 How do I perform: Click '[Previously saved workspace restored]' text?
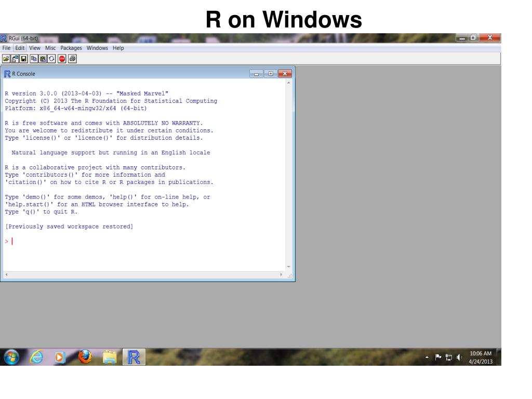point(69,227)
